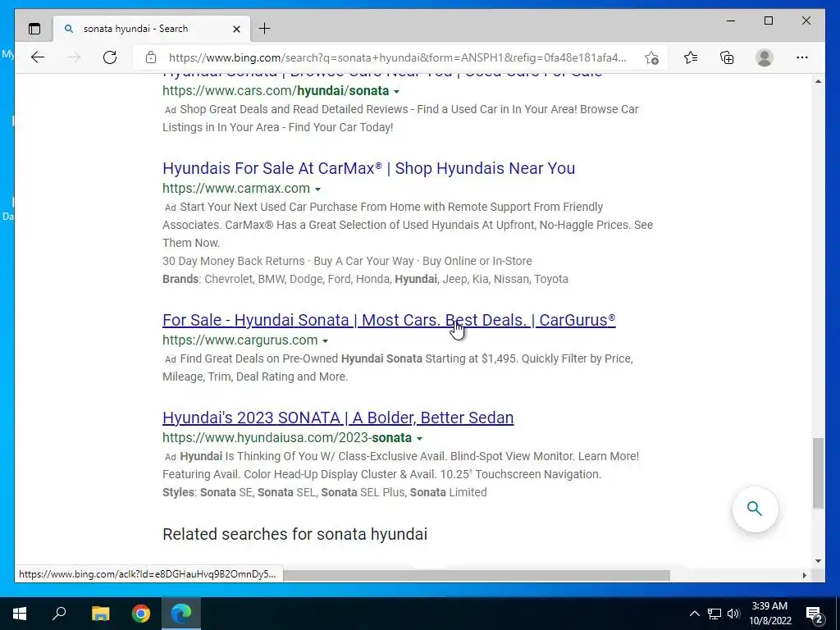Open the Windows Start menu
Image resolution: width=840 pixels, height=630 pixels.
click(20, 614)
